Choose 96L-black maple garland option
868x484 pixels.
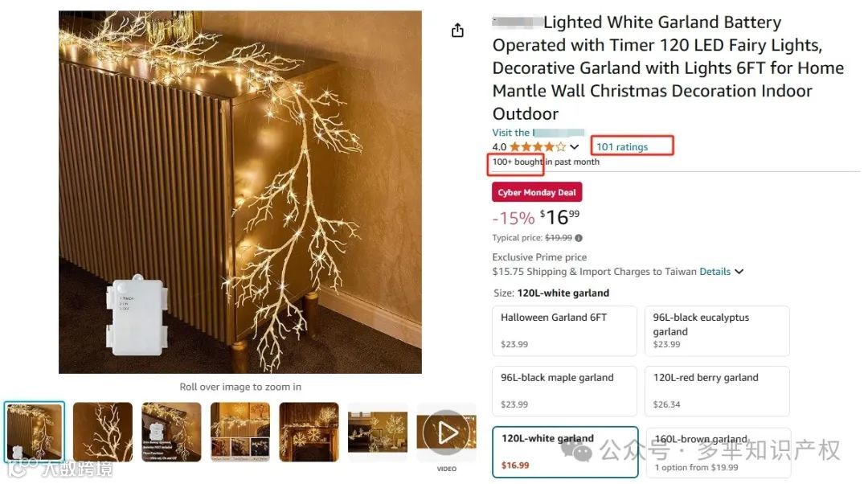point(564,391)
